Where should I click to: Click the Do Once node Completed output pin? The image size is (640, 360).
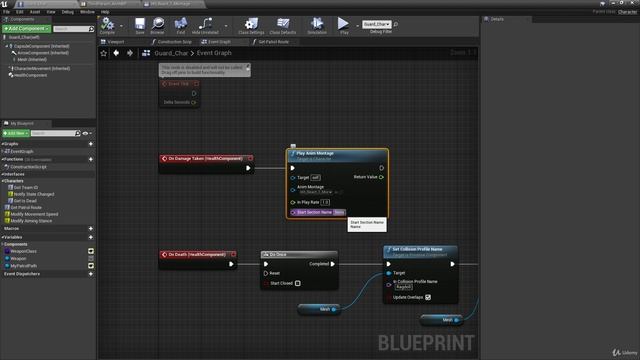(x=333, y=264)
